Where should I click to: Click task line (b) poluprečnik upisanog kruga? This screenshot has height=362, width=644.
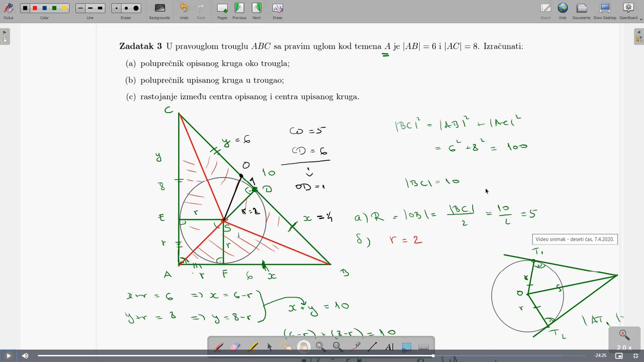pos(204,80)
